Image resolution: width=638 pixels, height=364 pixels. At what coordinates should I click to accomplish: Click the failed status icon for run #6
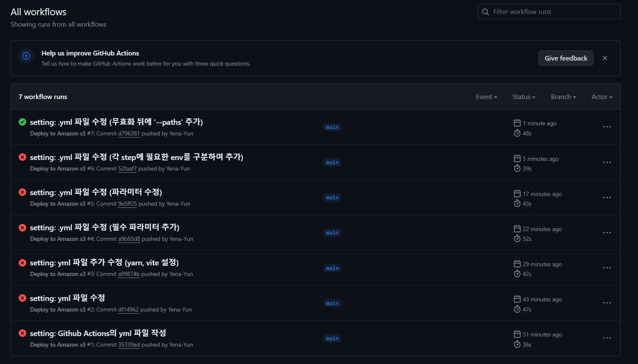point(22,157)
